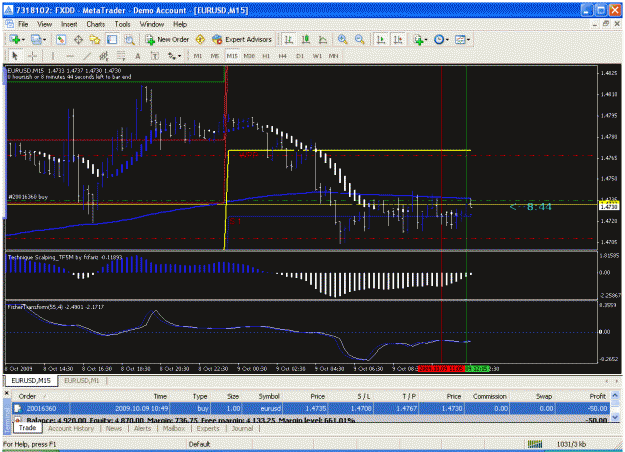Toggle the Chart Shift icon
Viewport: 625px width, 452px height.
point(398,39)
